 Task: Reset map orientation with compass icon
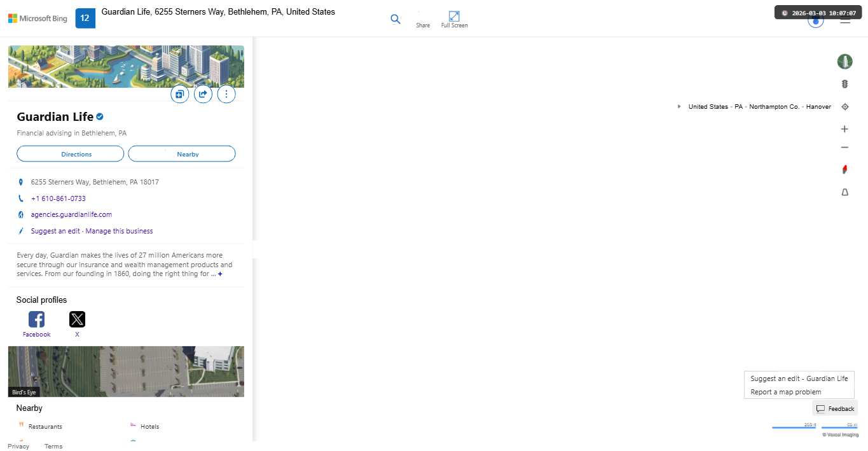click(844, 169)
